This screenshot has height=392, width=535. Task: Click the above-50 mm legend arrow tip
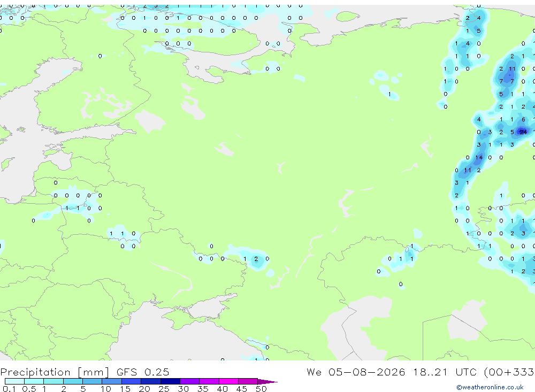(x=267, y=381)
